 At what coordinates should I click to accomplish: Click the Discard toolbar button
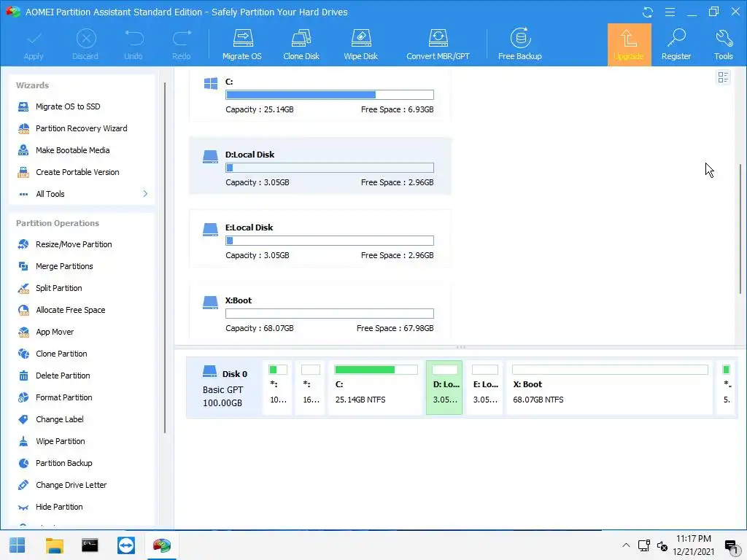point(86,44)
